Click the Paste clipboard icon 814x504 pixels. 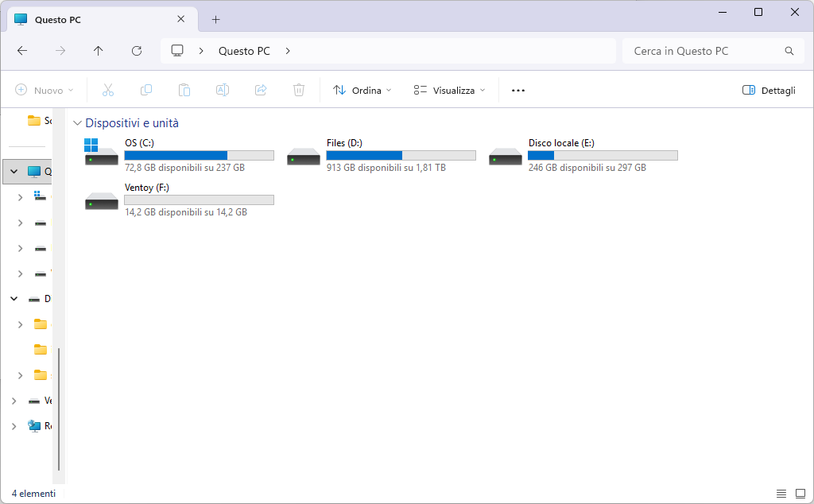184,90
